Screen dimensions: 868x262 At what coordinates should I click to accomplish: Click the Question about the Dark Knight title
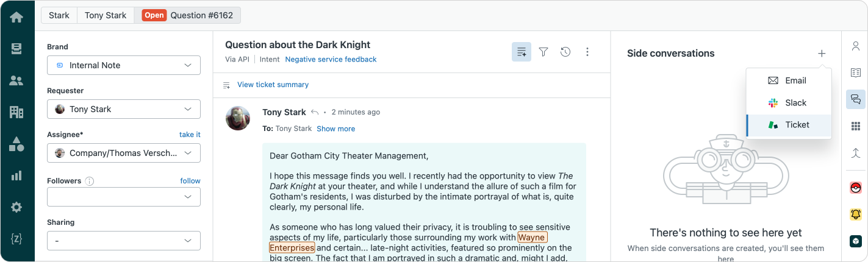pos(298,44)
